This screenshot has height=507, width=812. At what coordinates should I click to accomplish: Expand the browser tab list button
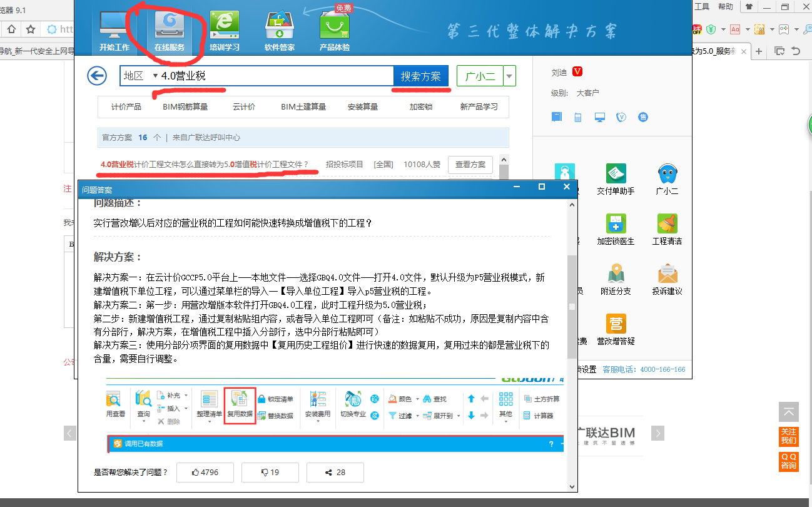779,51
